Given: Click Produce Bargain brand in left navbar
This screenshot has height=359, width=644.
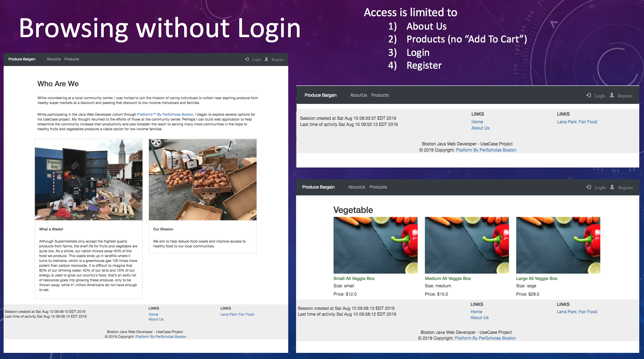Looking at the screenshot, I should 22,59.
